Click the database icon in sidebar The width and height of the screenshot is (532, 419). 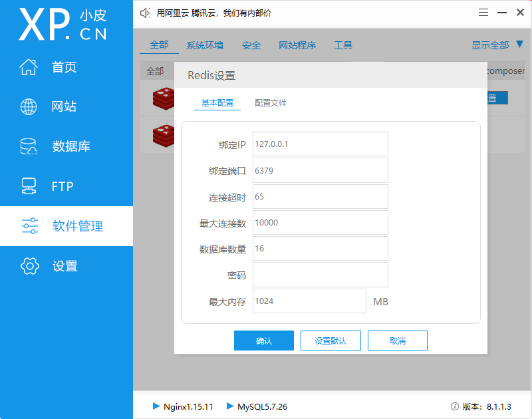29,146
